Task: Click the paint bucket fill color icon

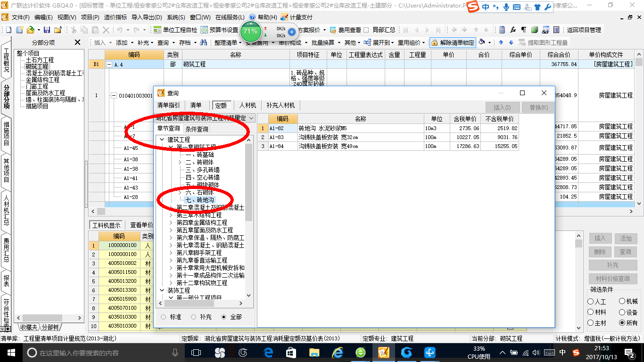Action: point(482,42)
